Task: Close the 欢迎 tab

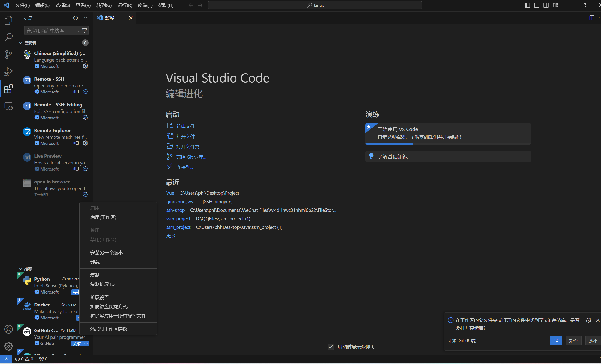Action: 131,18
